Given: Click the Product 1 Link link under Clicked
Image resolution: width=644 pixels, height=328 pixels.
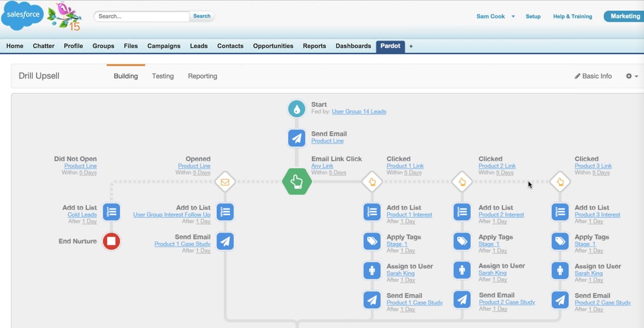Looking at the screenshot, I should 405,166.
